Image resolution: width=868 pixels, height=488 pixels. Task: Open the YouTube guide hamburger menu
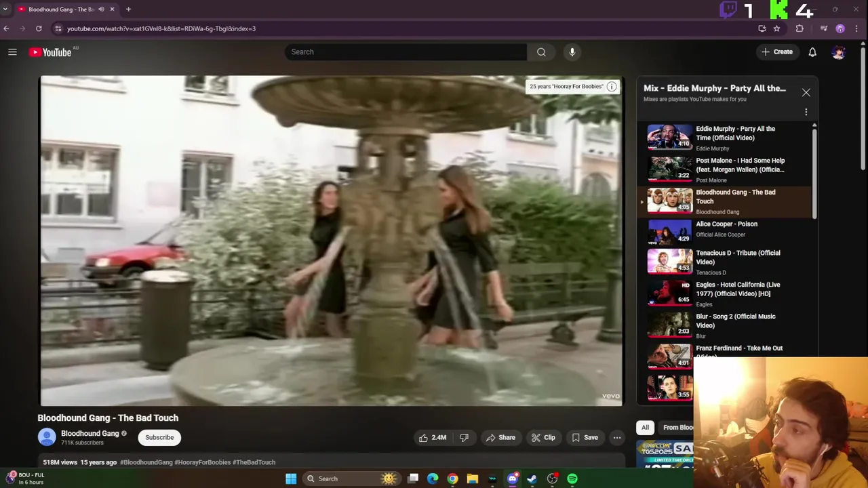tap(12, 52)
